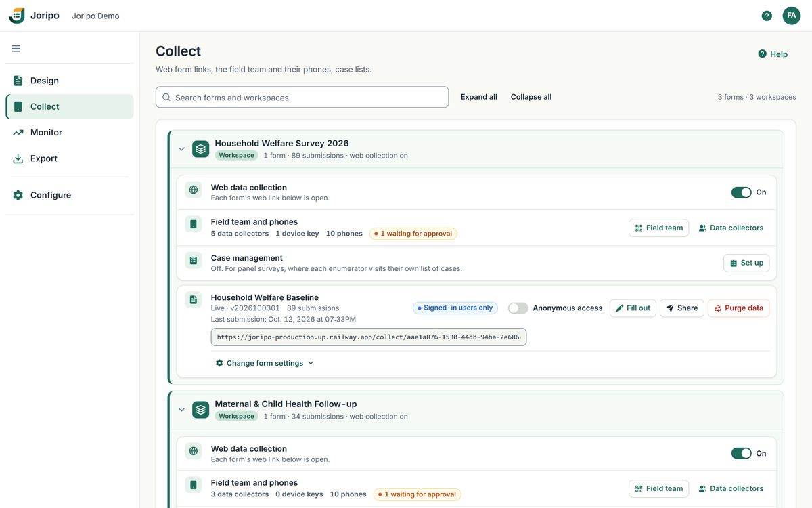
Task: Click the case management list icon
Action: coord(194,260)
